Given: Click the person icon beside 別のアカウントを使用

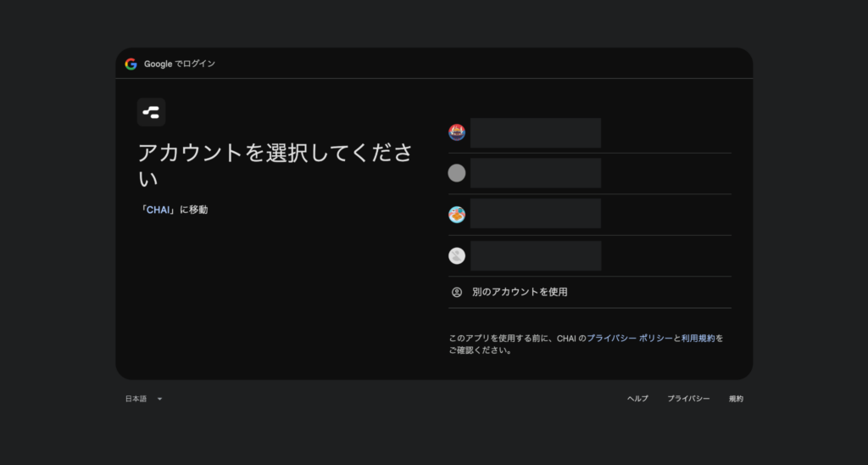Looking at the screenshot, I should click(x=457, y=292).
